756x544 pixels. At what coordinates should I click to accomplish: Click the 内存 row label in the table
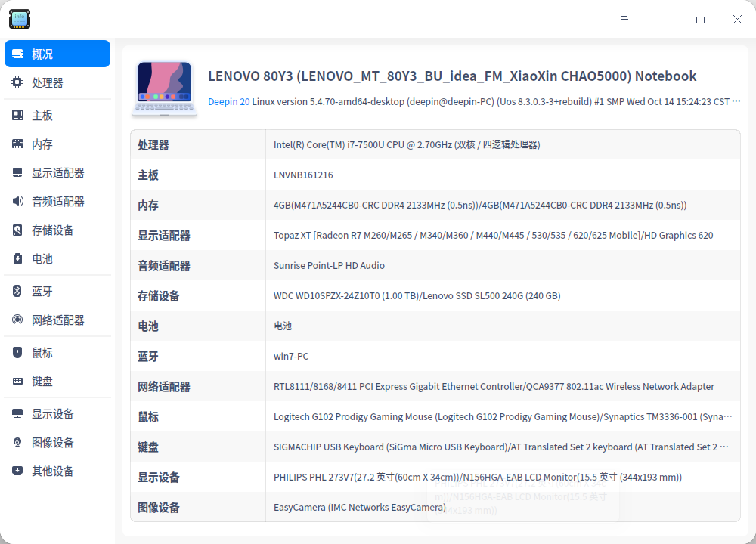pyautogui.click(x=148, y=206)
